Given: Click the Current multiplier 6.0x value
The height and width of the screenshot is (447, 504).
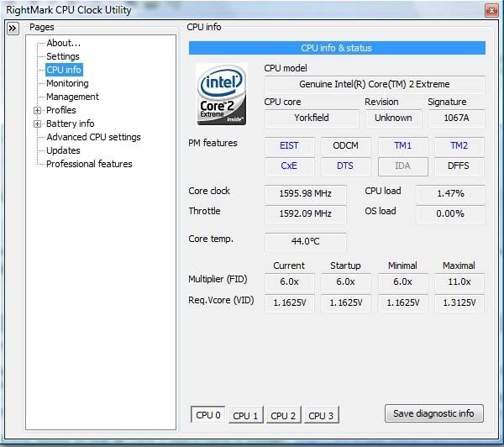Looking at the screenshot, I should (x=289, y=282).
